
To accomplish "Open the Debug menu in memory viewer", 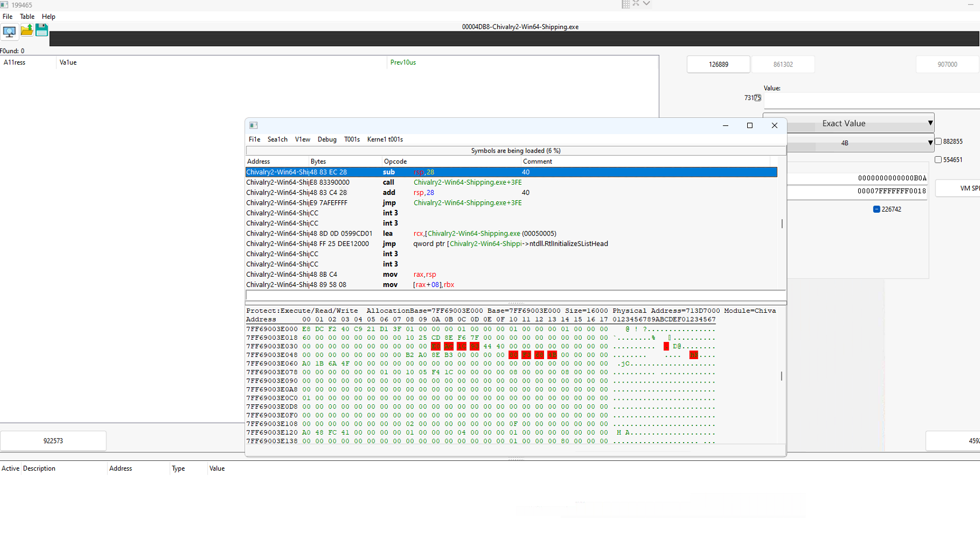I will (327, 140).
